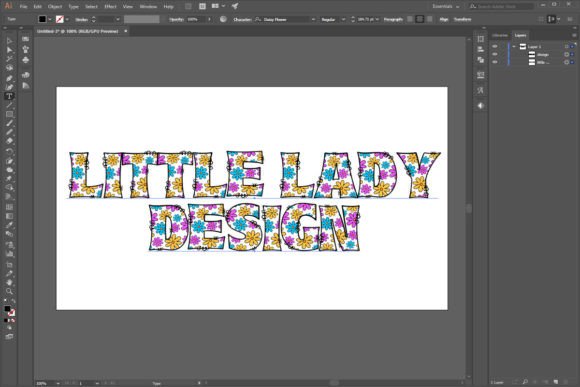Set paragraph alignment to left

(x=410, y=19)
